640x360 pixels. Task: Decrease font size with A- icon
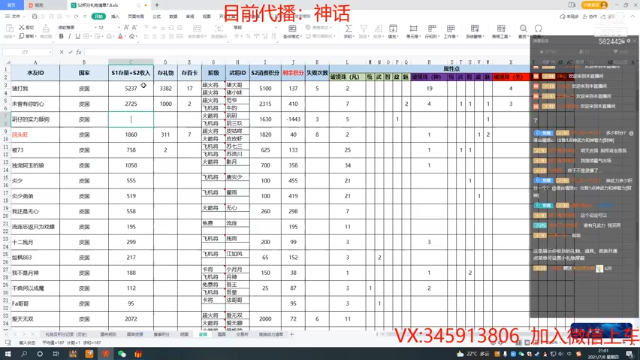(x=134, y=27)
